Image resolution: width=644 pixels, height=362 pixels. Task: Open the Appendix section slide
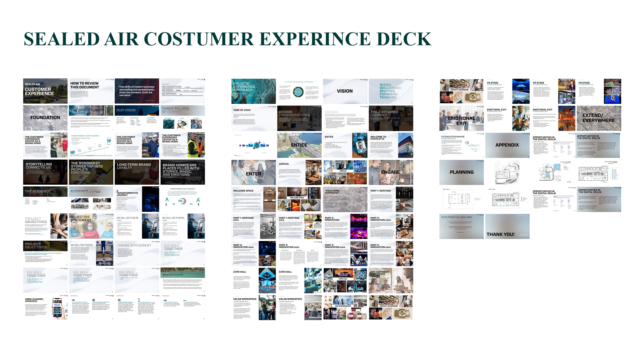[507, 145]
